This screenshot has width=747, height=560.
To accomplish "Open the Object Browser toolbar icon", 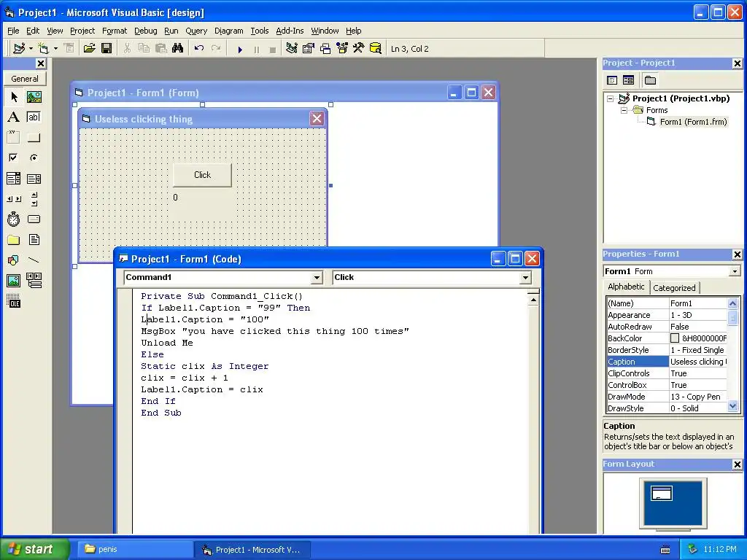I will pos(342,48).
